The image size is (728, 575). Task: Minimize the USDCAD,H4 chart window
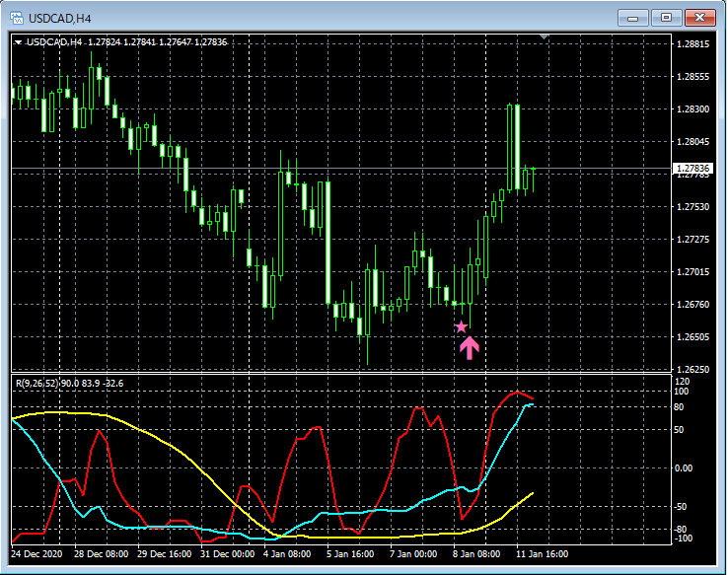coord(632,17)
